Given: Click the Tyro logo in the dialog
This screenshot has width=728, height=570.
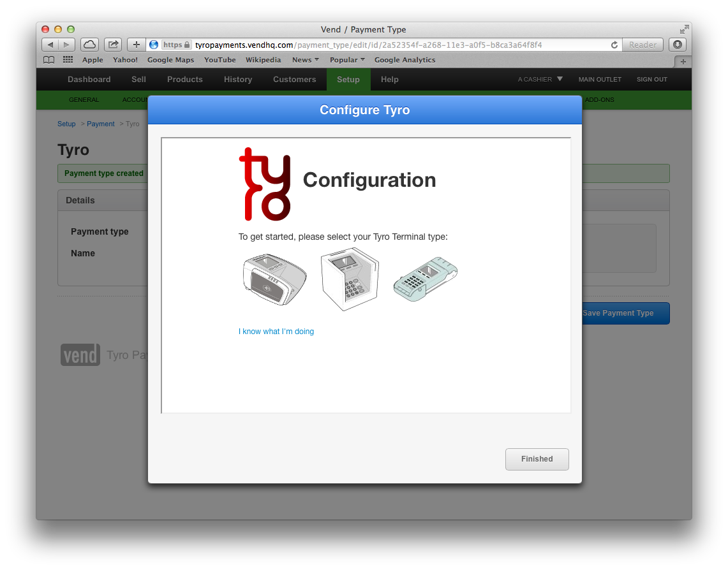Looking at the screenshot, I should 265,185.
